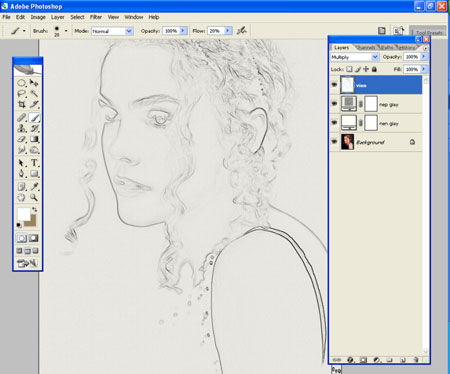Open the Layer menu

(x=58, y=17)
